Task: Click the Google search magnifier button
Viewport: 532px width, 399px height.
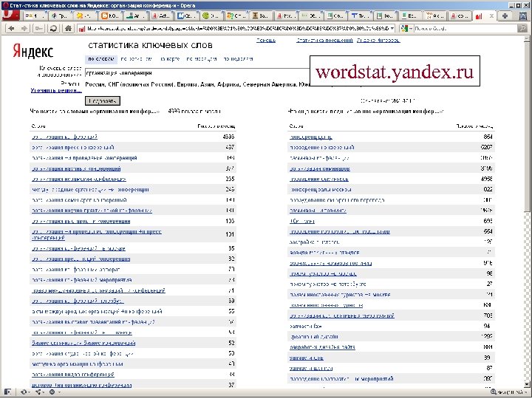Action: point(523,29)
